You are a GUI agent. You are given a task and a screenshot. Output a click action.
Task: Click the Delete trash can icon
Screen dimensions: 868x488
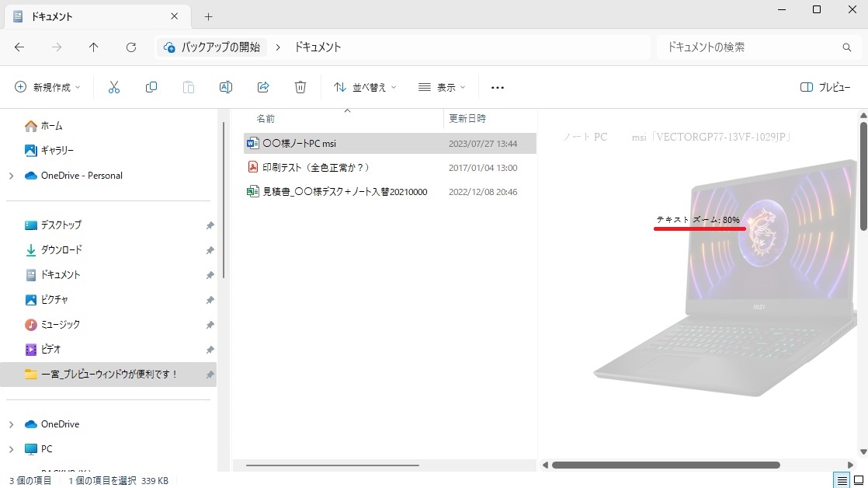pyautogui.click(x=300, y=87)
